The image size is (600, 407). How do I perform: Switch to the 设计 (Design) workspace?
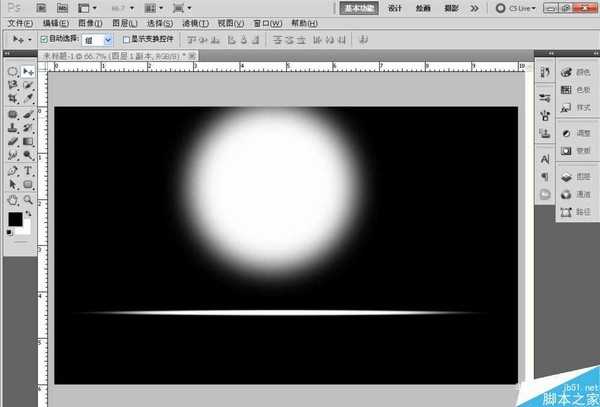pos(395,8)
